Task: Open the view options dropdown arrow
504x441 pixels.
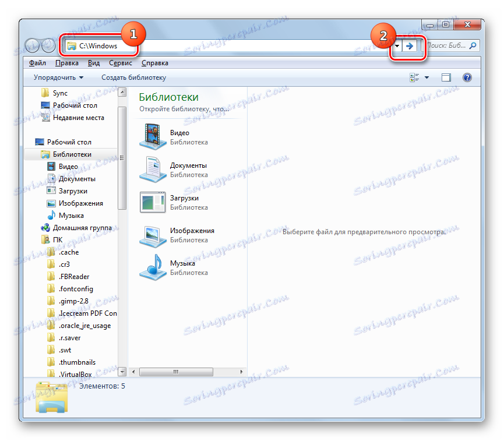Action: pyautogui.click(x=427, y=77)
